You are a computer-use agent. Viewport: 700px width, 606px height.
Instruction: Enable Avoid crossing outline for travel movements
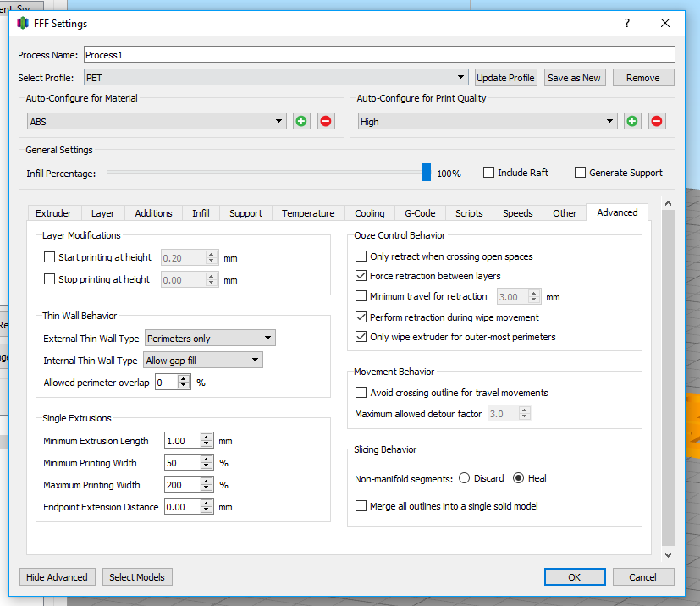click(361, 392)
